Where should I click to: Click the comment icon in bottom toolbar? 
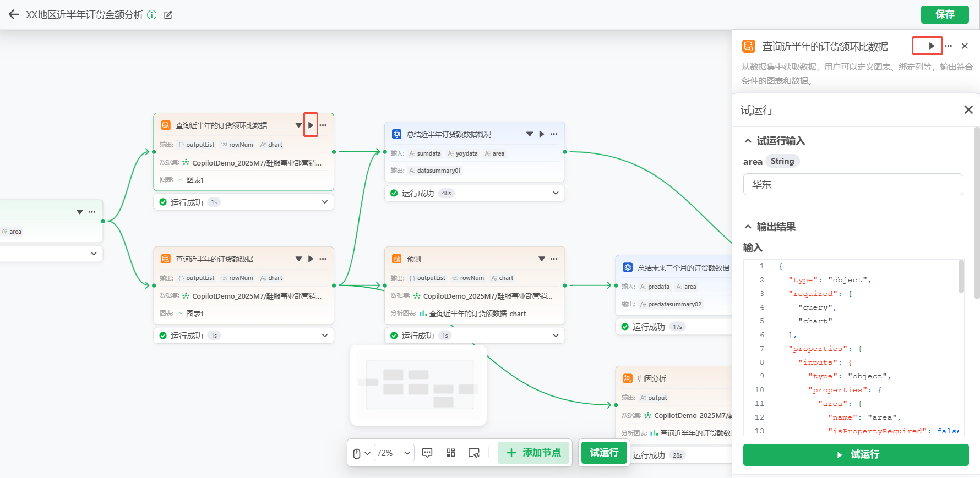coord(427,453)
